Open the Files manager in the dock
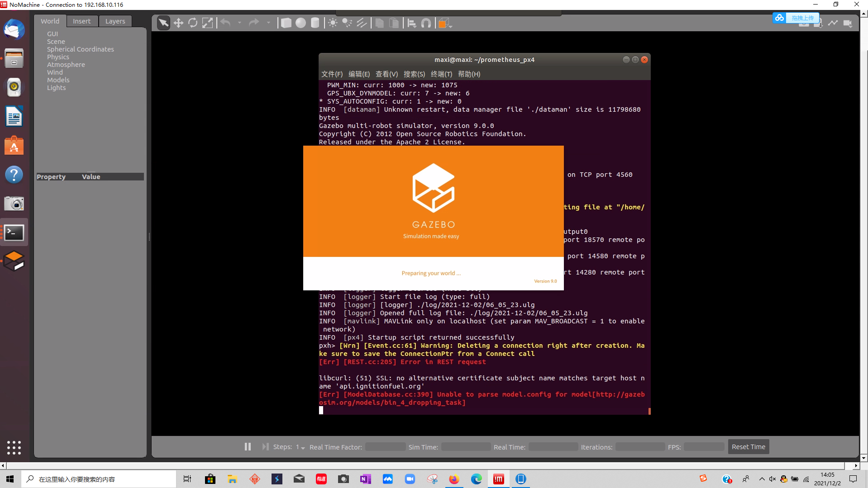 point(14,58)
